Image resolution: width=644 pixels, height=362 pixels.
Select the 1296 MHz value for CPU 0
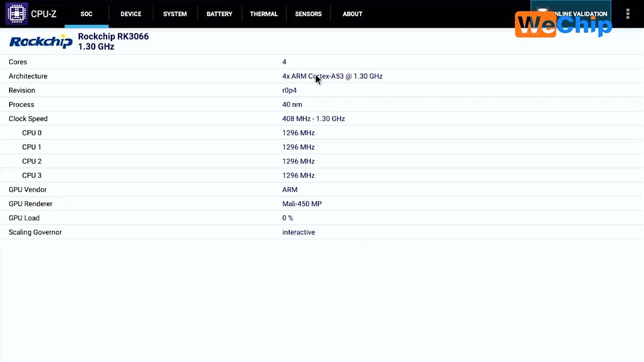pyautogui.click(x=298, y=133)
